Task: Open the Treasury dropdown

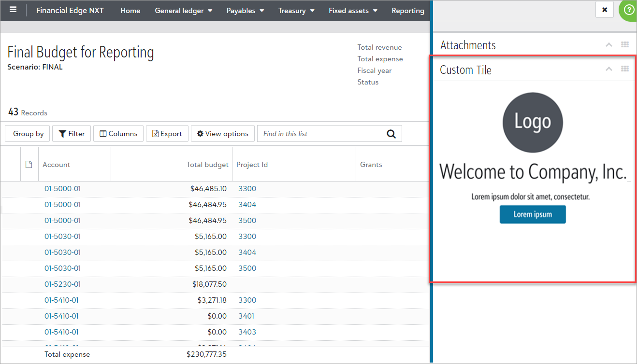Action: click(x=296, y=11)
